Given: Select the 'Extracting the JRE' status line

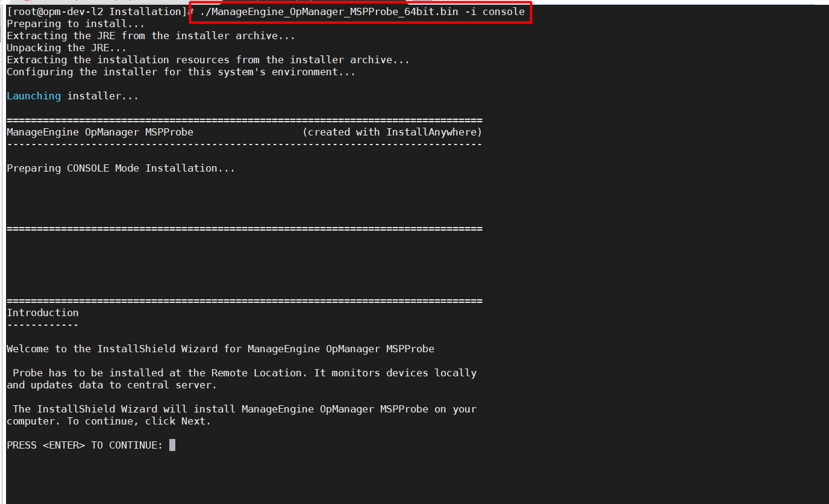Looking at the screenshot, I should click(150, 36).
